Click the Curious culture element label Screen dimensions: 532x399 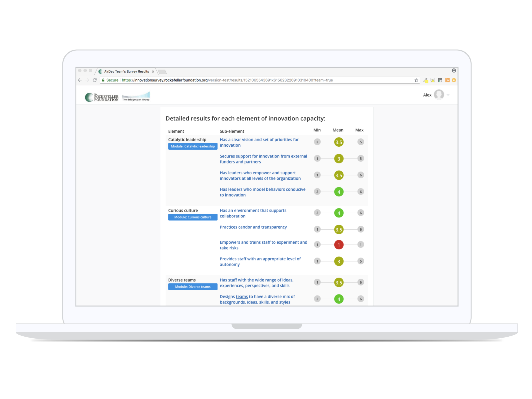click(x=183, y=210)
